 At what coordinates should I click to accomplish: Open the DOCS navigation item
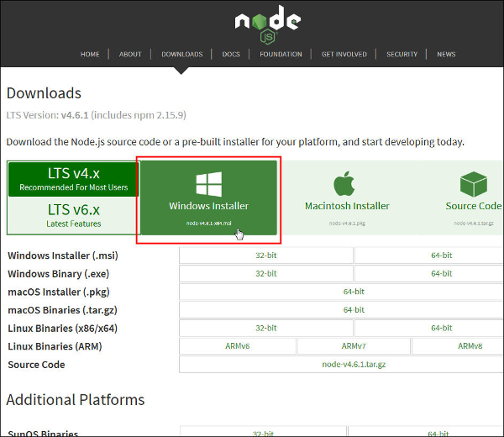tap(231, 55)
